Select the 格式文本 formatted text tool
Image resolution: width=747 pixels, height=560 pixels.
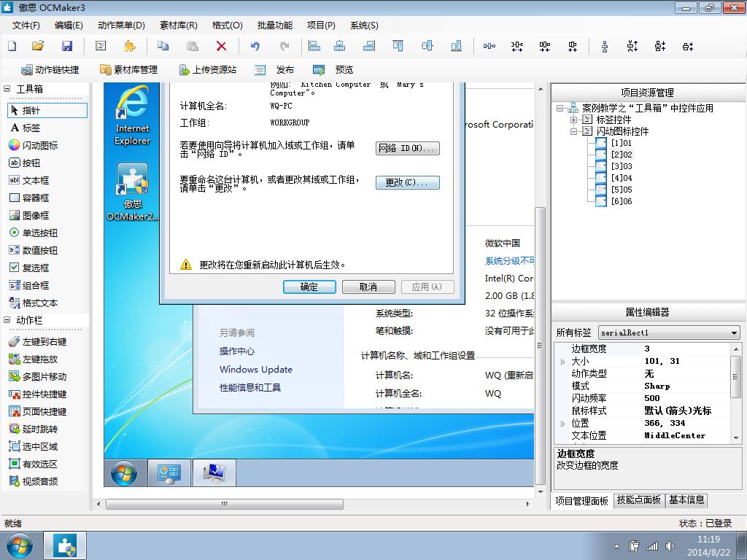(x=34, y=303)
